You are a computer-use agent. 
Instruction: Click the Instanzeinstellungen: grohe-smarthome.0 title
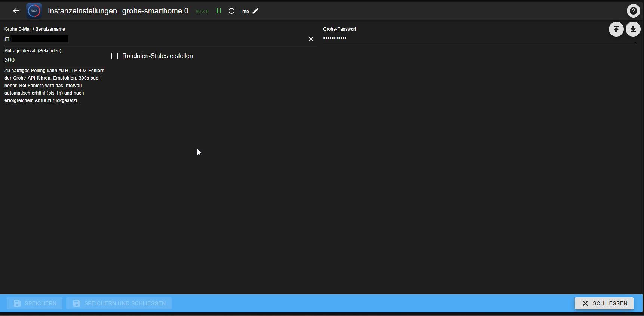118,11
